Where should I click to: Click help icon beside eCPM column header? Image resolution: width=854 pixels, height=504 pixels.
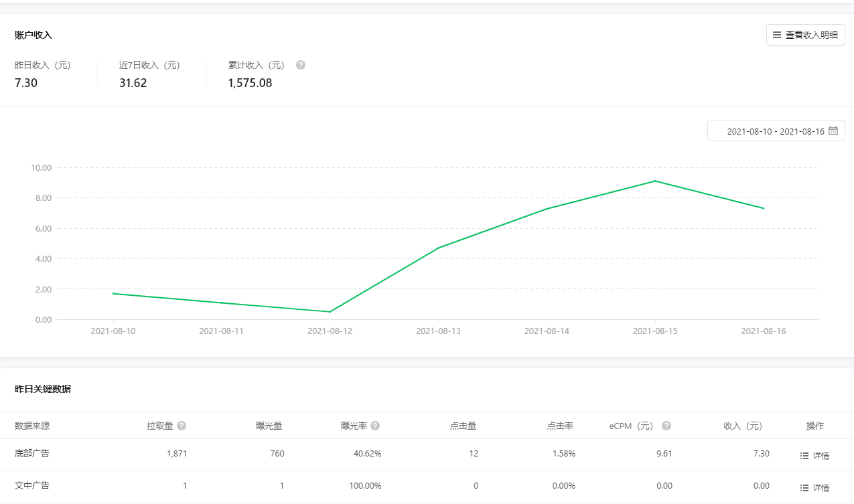666,426
